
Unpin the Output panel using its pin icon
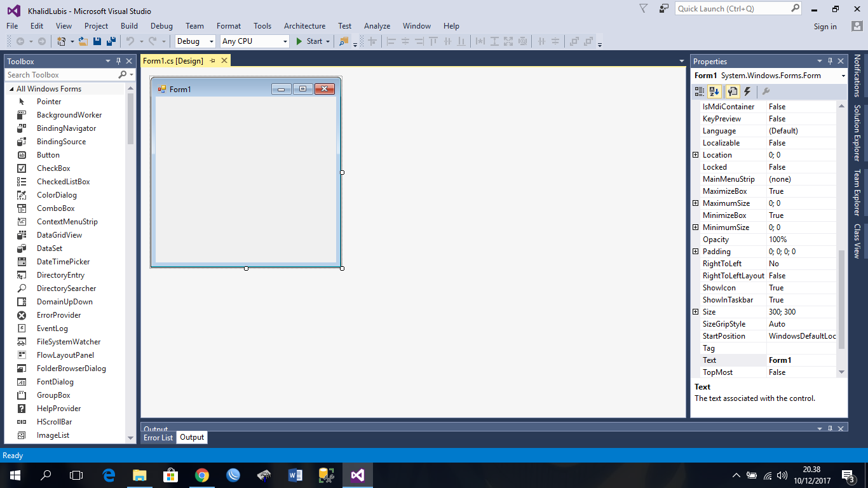pos(832,427)
